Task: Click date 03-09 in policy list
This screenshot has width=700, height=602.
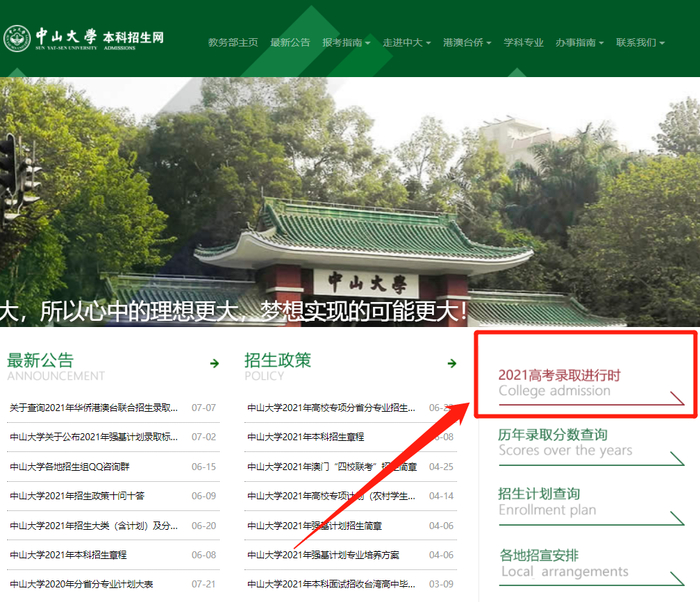Action: (x=441, y=584)
